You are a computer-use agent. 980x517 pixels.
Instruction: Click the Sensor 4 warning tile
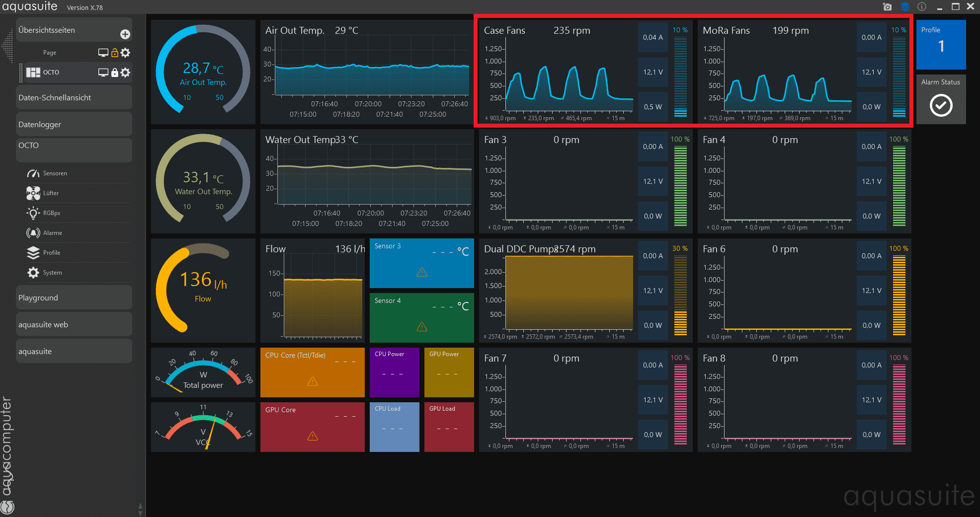coord(422,318)
